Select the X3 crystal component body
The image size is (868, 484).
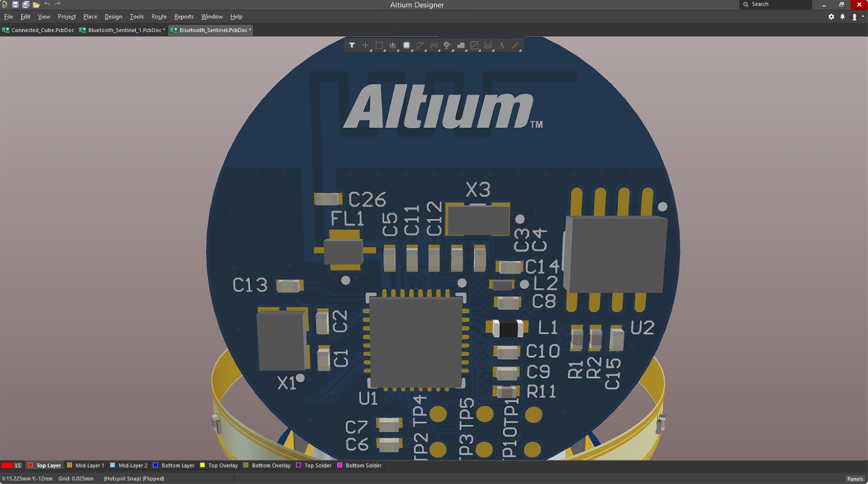(x=478, y=219)
